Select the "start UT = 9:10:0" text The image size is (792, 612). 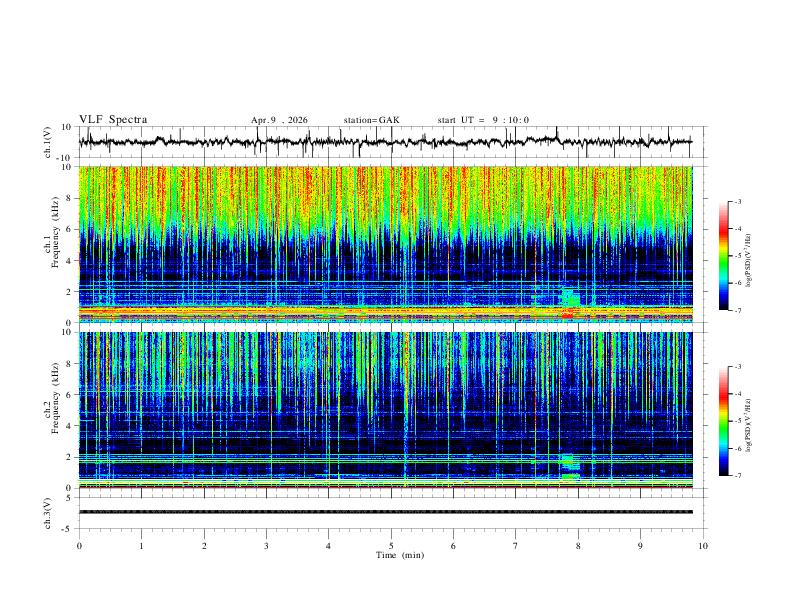click(483, 120)
